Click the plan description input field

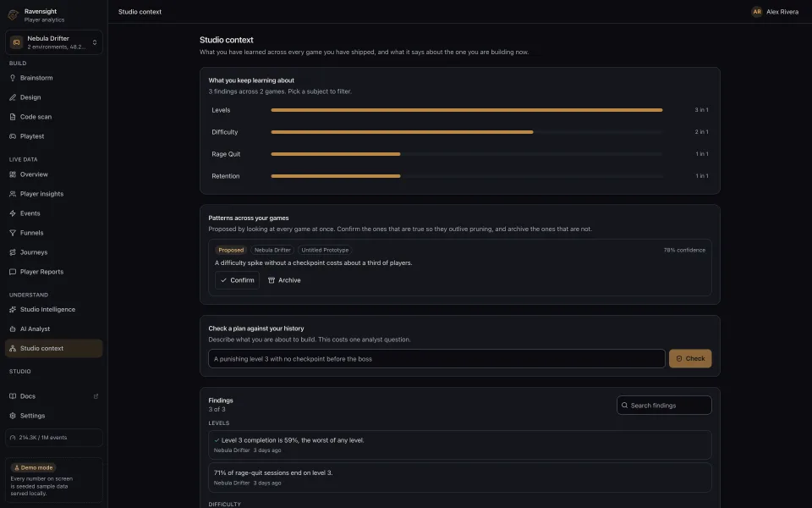point(436,359)
